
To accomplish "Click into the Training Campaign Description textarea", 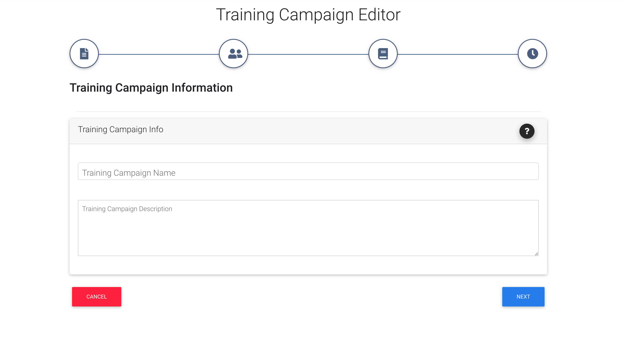I will click(x=308, y=228).
